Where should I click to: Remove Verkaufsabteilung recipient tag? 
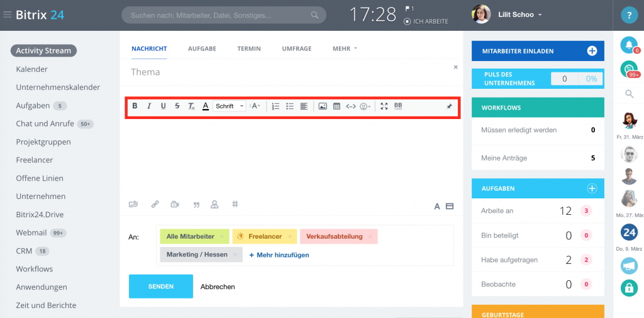[370, 237]
